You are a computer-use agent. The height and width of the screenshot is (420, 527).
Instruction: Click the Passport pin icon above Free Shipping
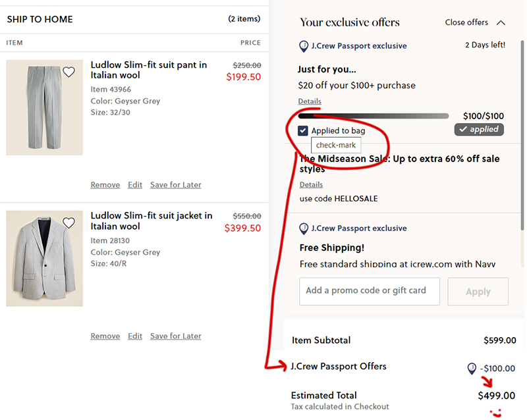[x=304, y=228]
